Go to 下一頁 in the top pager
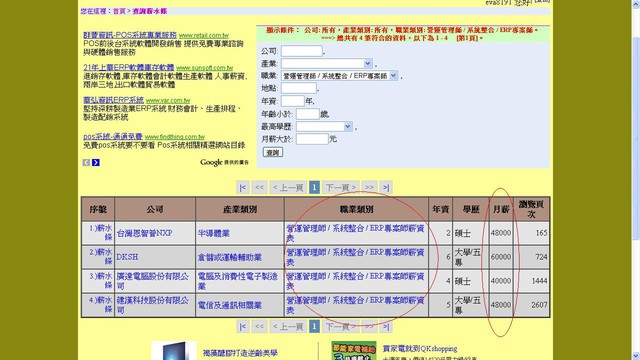The image size is (640, 360). (341, 187)
